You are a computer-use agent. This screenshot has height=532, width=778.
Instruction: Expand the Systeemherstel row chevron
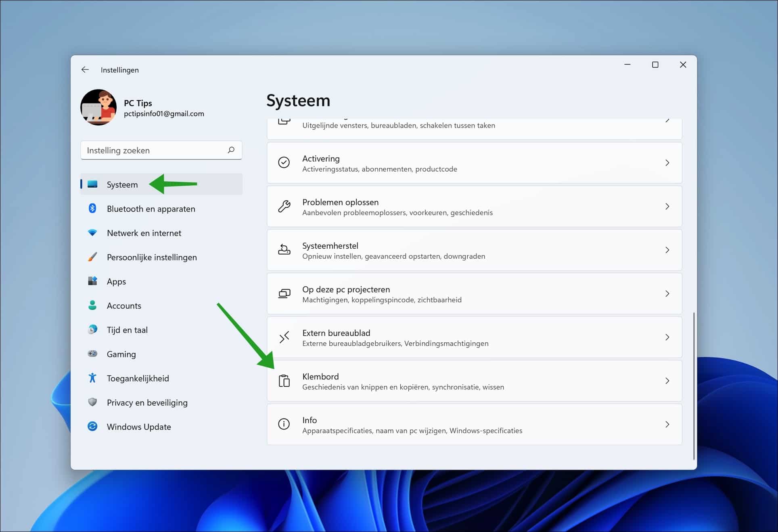click(668, 250)
